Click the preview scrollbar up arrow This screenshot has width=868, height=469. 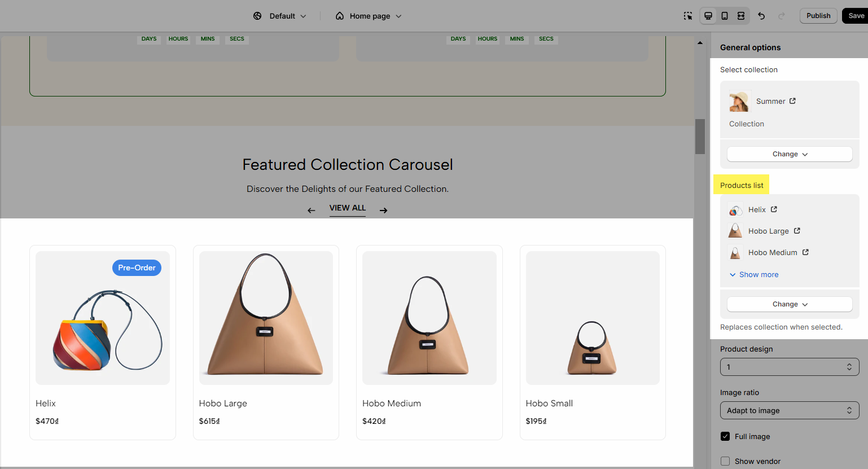click(x=700, y=43)
